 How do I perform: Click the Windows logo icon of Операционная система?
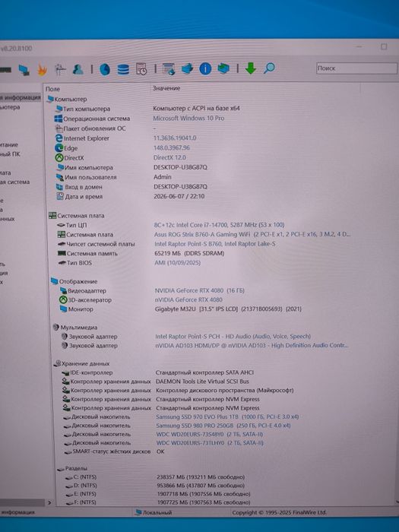click(59, 119)
